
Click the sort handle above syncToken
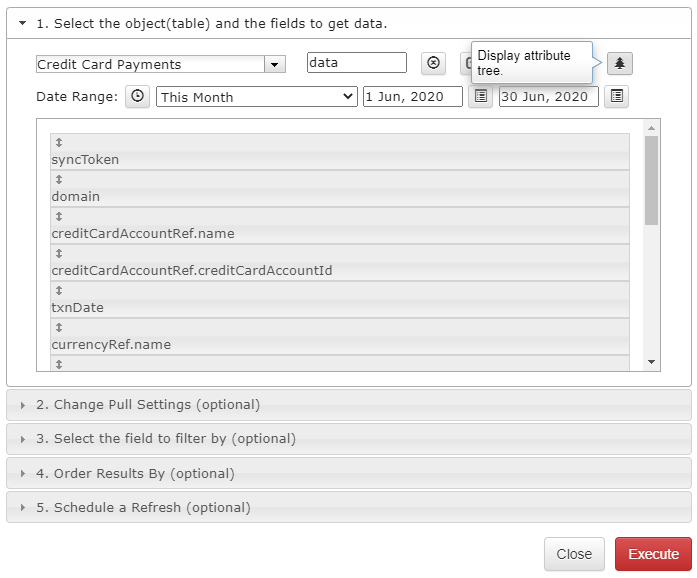click(x=59, y=143)
